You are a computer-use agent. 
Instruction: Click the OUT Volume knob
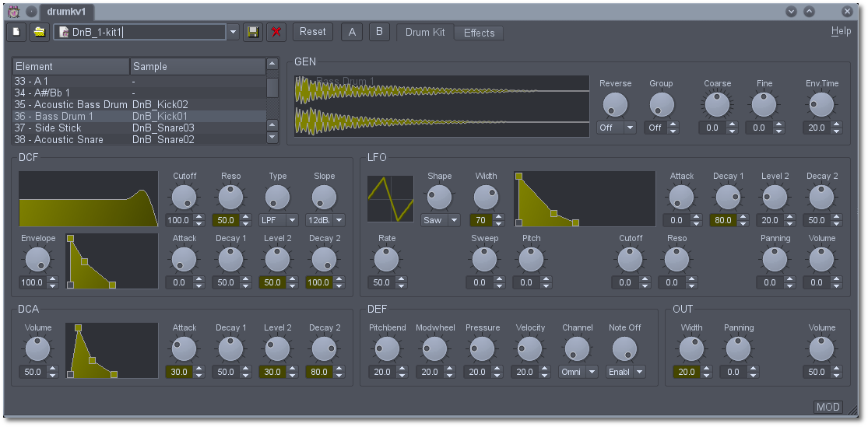821,349
